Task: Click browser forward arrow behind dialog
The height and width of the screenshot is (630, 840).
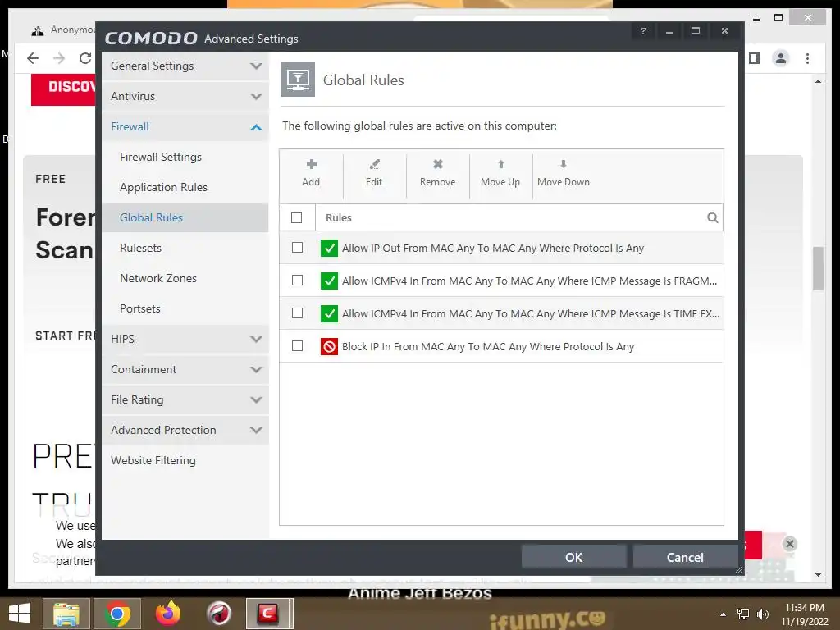Action: click(x=59, y=58)
